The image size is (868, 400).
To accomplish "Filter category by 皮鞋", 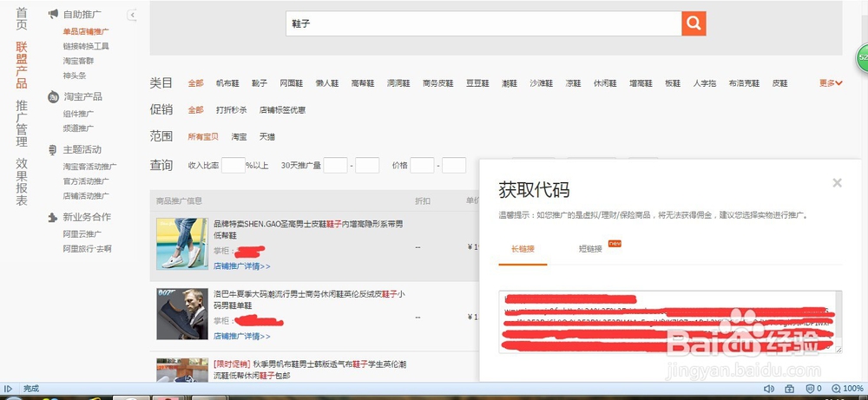I will tap(780, 83).
